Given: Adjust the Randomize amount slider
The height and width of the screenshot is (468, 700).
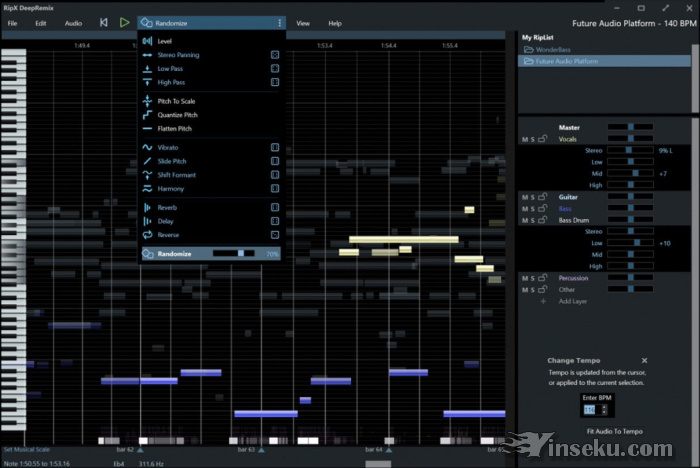Looking at the screenshot, I should click(240, 254).
